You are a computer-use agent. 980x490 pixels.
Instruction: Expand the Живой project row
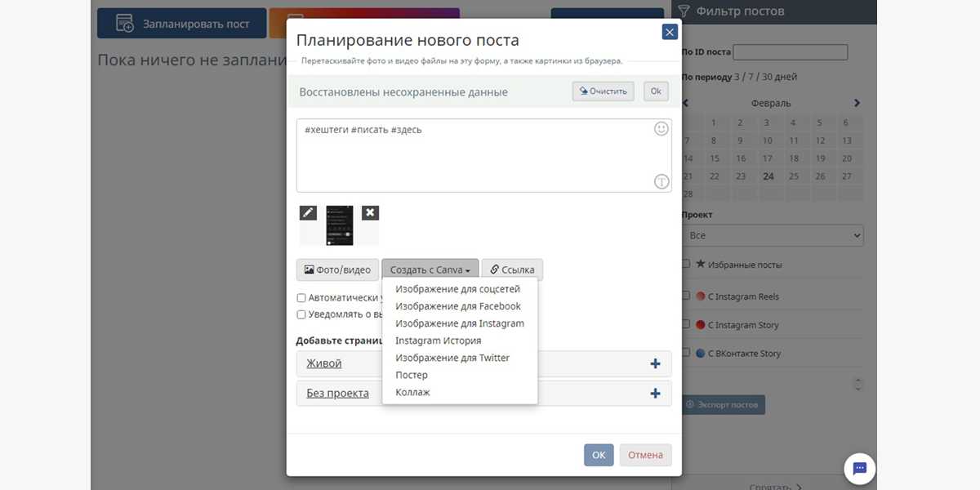[x=324, y=363]
